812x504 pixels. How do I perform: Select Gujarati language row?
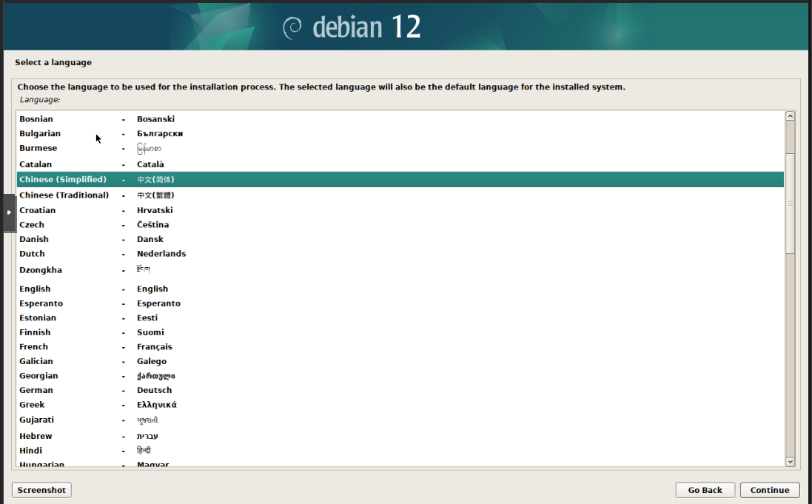point(400,420)
